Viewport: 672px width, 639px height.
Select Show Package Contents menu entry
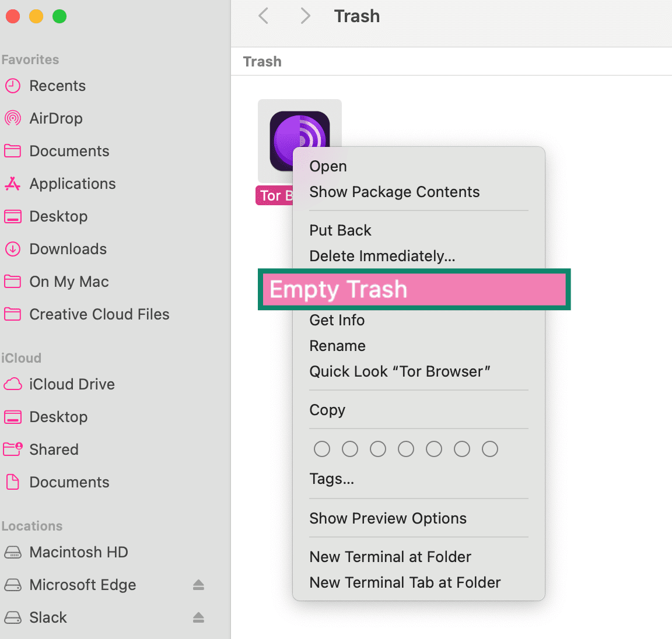394,192
